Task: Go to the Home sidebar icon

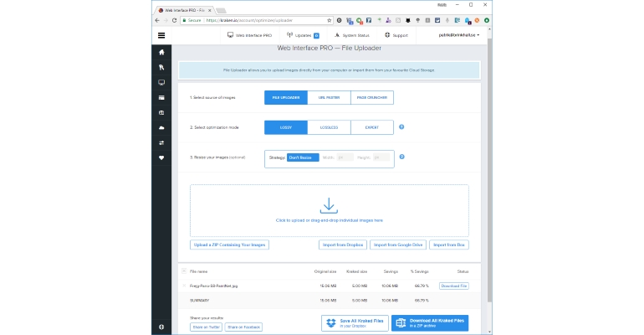Action: point(161,52)
